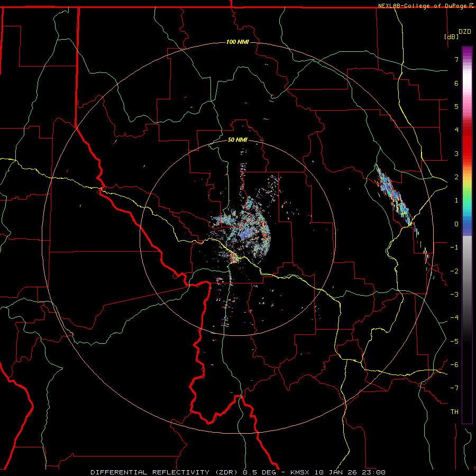Click the TH threshold label on the scale
The height and width of the screenshot is (476, 476).
(454, 412)
